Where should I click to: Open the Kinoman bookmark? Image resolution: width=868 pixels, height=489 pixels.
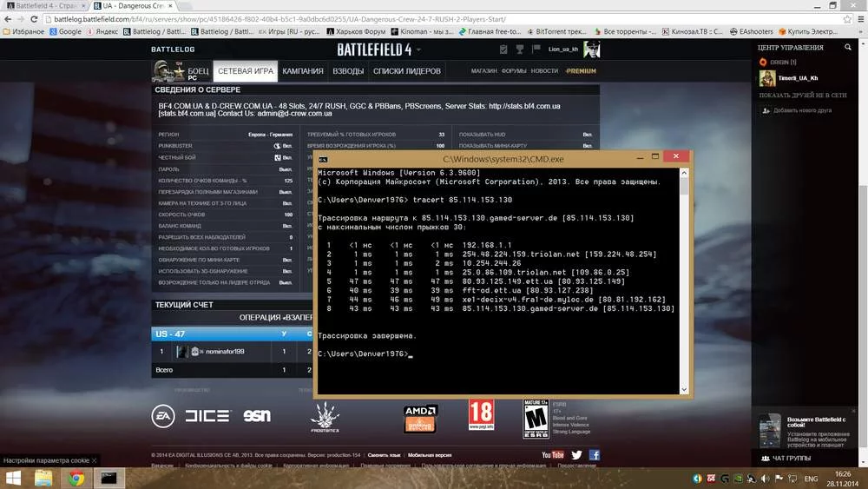(422, 31)
